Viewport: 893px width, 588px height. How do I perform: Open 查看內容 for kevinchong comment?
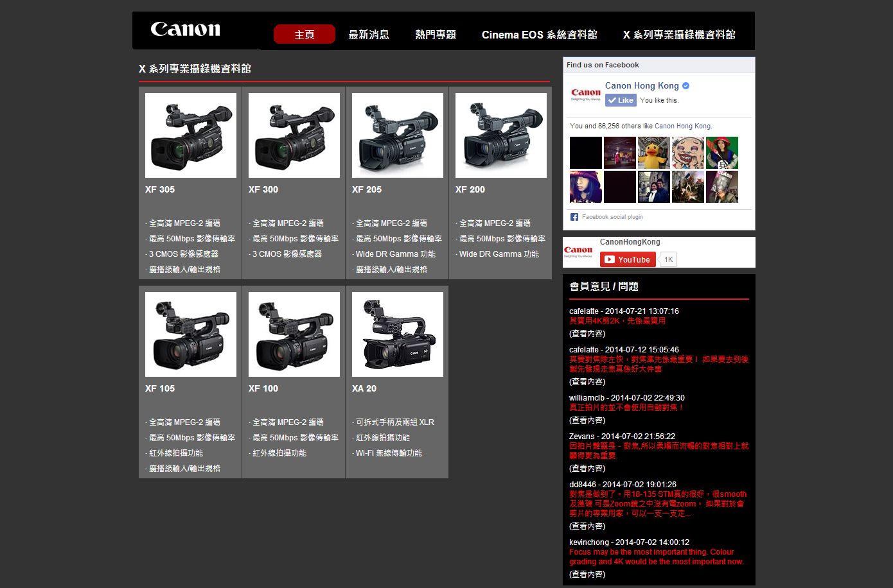tap(587, 575)
